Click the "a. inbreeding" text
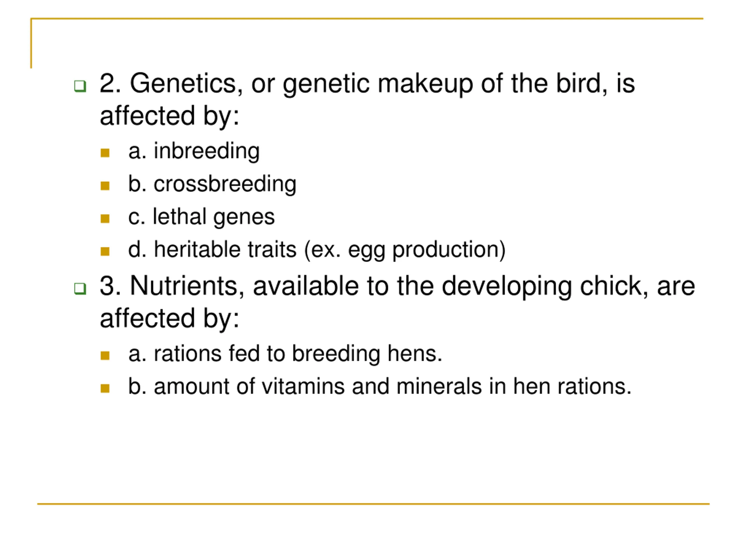Screen dimensions: 747x560 [194, 151]
